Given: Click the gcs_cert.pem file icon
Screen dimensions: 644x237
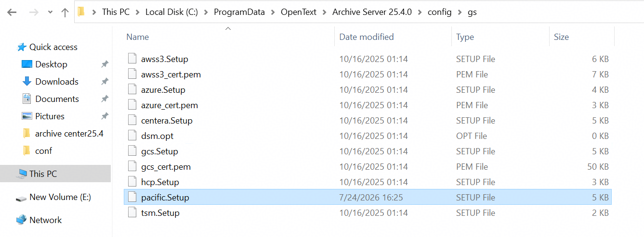Looking at the screenshot, I should tap(132, 167).
